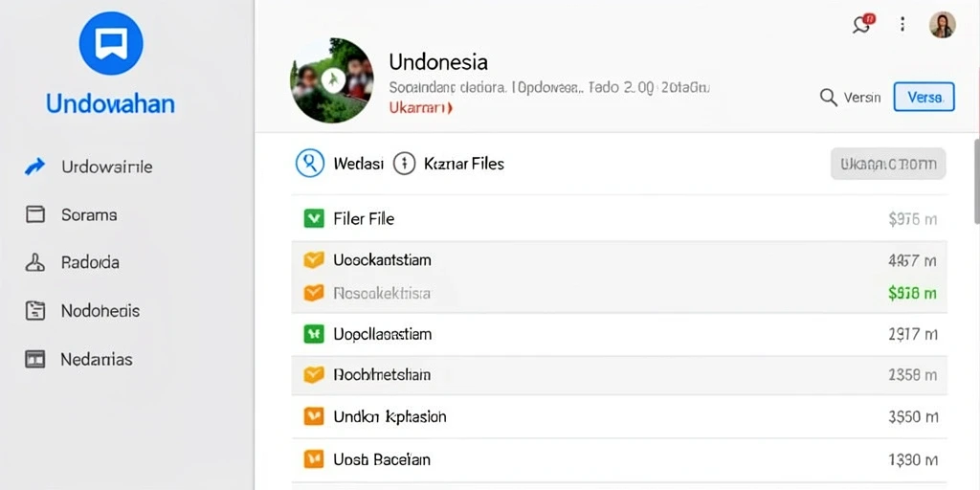Screen dimensions: 980x490
Task: Click the Nodoheais document icon
Action: (35, 311)
